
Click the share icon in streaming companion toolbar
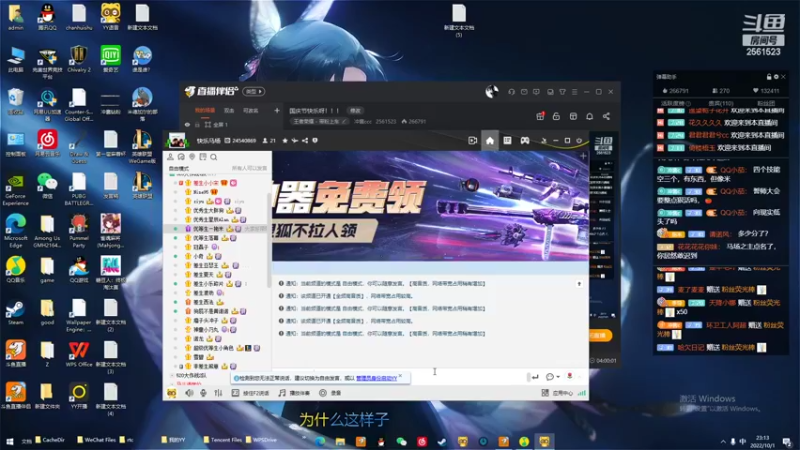pyautogui.click(x=606, y=116)
